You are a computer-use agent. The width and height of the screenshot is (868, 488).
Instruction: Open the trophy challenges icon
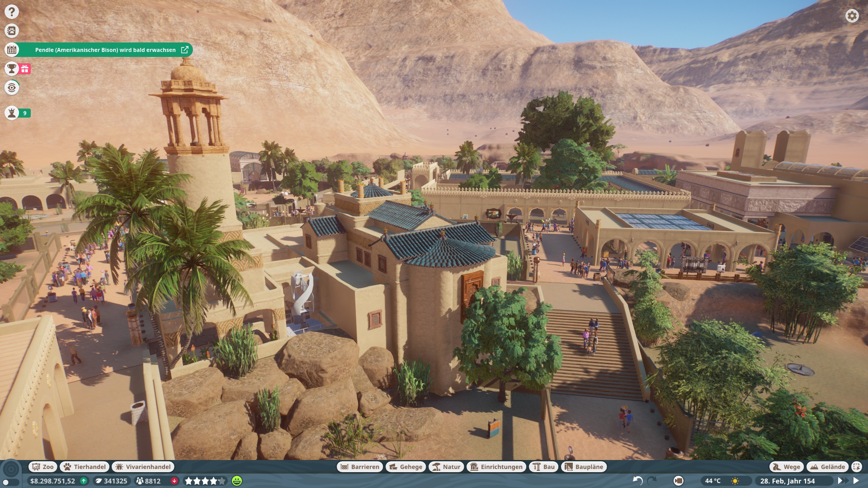[x=12, y=69]
